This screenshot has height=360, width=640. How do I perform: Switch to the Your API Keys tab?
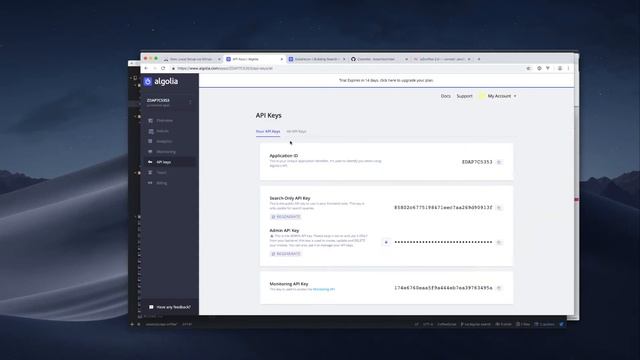pyautogui.click(x=268, y=131)
